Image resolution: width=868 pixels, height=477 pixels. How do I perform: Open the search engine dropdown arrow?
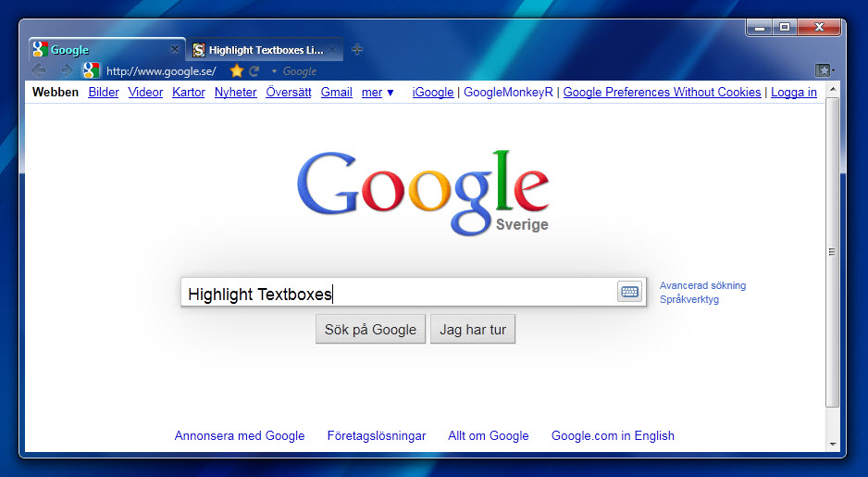click(274, 71)
